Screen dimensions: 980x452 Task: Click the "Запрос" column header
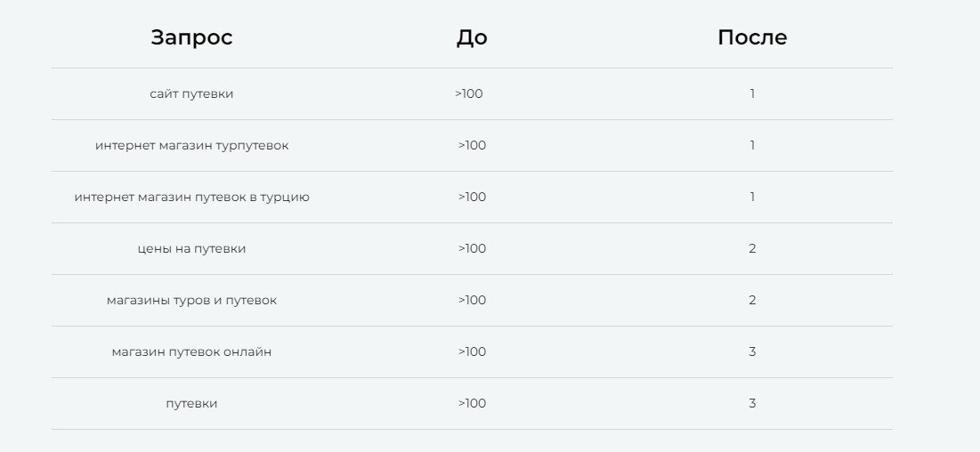191,37
